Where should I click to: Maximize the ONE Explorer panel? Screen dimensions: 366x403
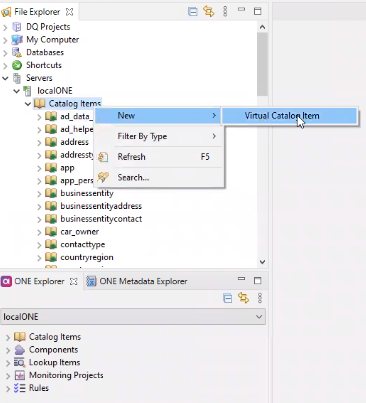coord(257,280)
